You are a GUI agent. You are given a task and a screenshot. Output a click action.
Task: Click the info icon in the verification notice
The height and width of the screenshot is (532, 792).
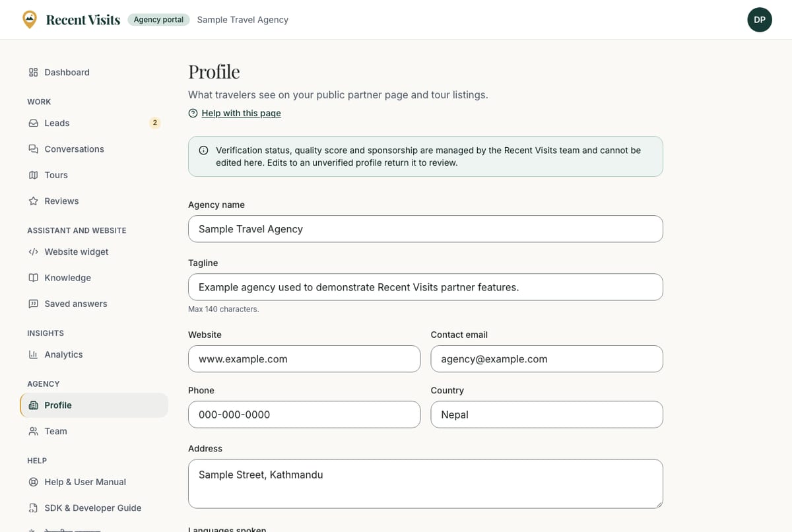pos(203,150)
